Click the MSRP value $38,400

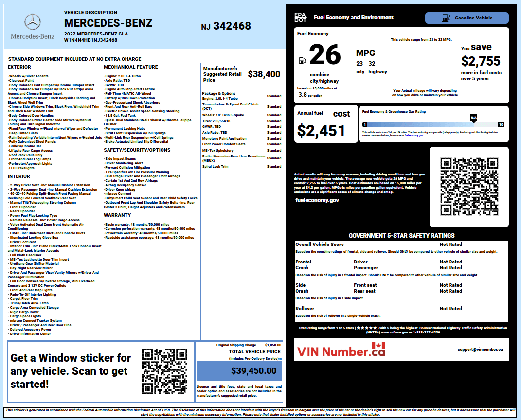pyautogui.click(x=264, y=74)
